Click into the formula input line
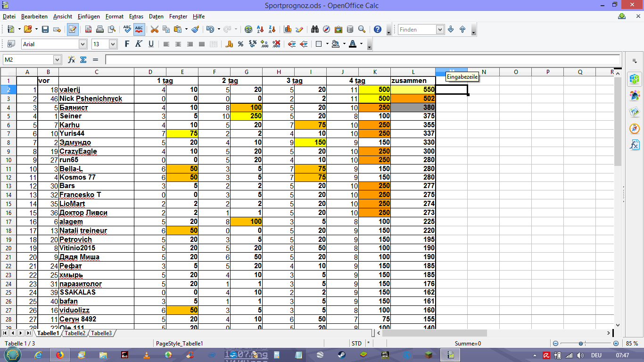This screenshot has height=362, width=644. click(x=363, y=59)
